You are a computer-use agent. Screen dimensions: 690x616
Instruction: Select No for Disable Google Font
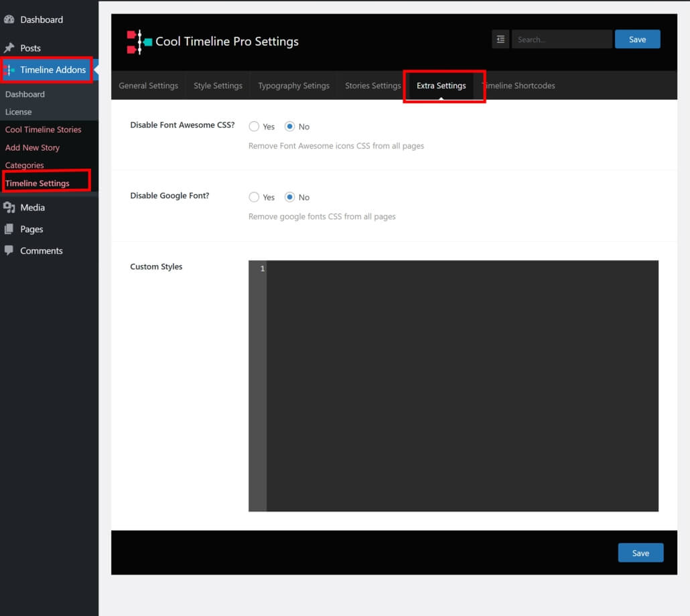pos(289,197)
